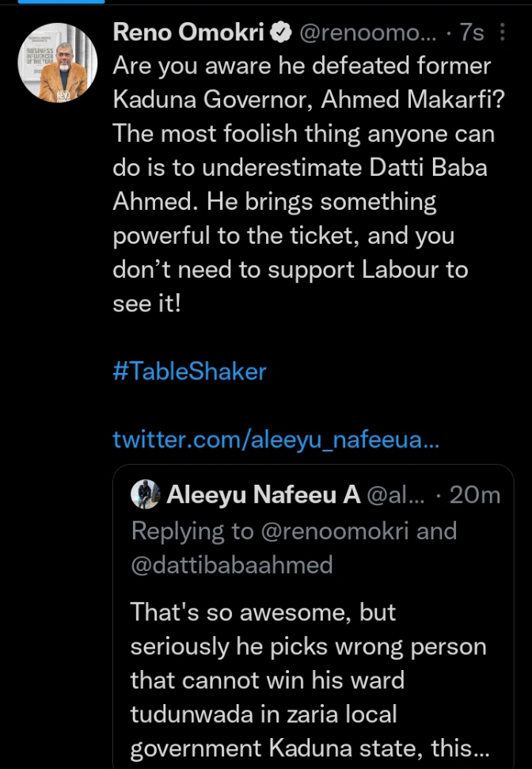Open the @dattibabaahmed mention
Image resolution: width=532 pixels, height=769 pixels.
click(231, 565)
